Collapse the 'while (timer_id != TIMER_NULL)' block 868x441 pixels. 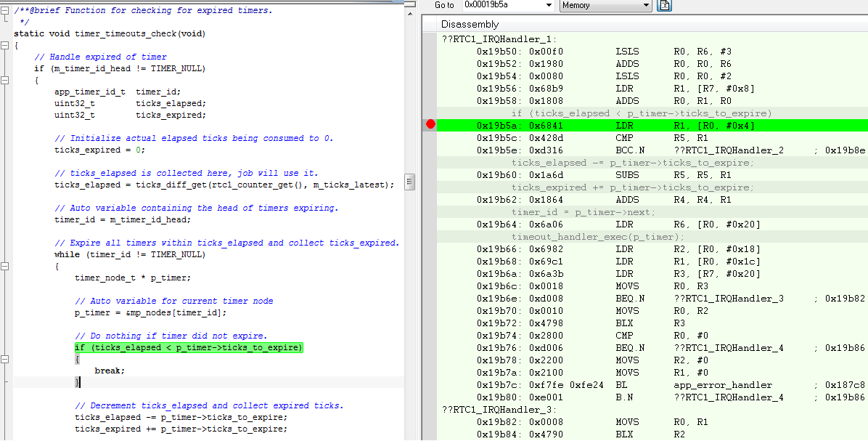coord(4,267)
